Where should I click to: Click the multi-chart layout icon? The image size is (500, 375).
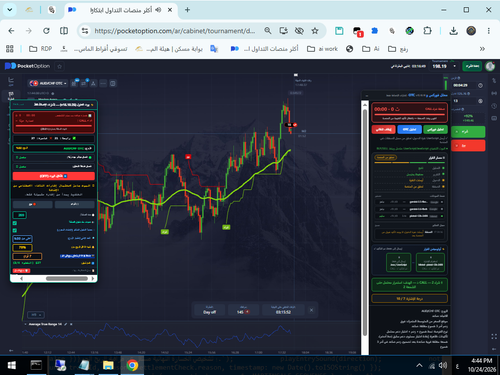(113, 83)
